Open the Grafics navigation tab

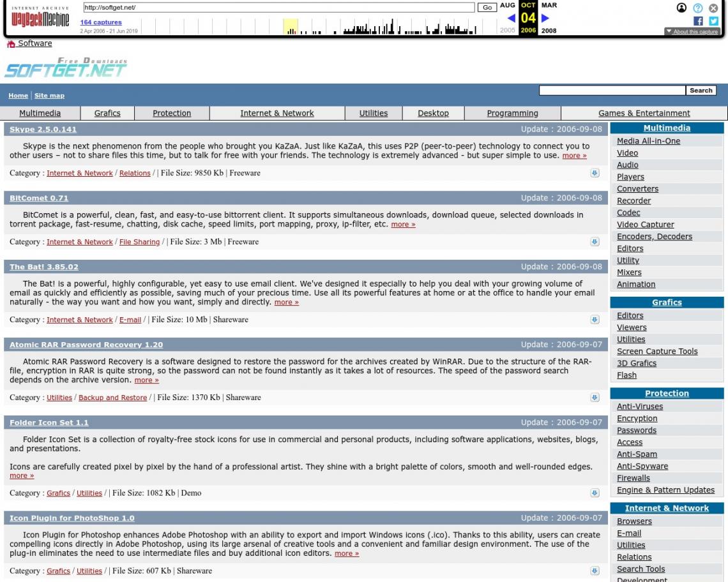point(107,113)
